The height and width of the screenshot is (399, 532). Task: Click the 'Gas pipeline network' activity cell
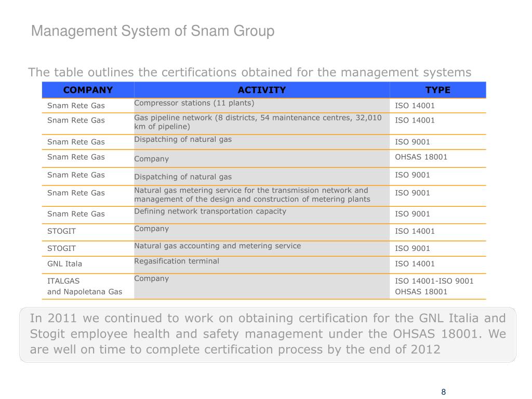258,122
